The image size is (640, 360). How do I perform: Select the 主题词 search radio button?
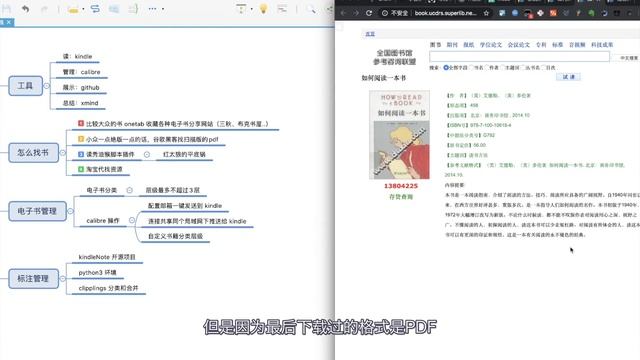(x=502, y=67)
